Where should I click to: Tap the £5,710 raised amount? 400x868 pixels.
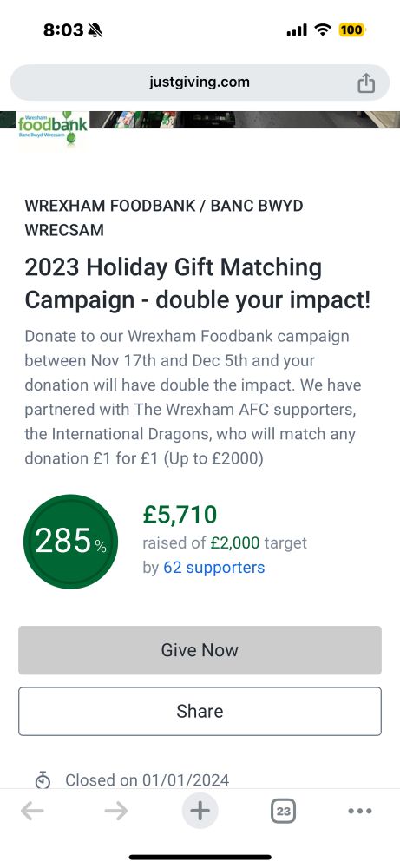click(180, 515)
